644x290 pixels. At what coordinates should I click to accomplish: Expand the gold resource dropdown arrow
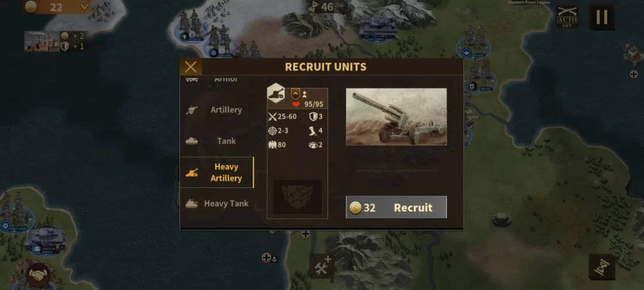pos(85,7)
